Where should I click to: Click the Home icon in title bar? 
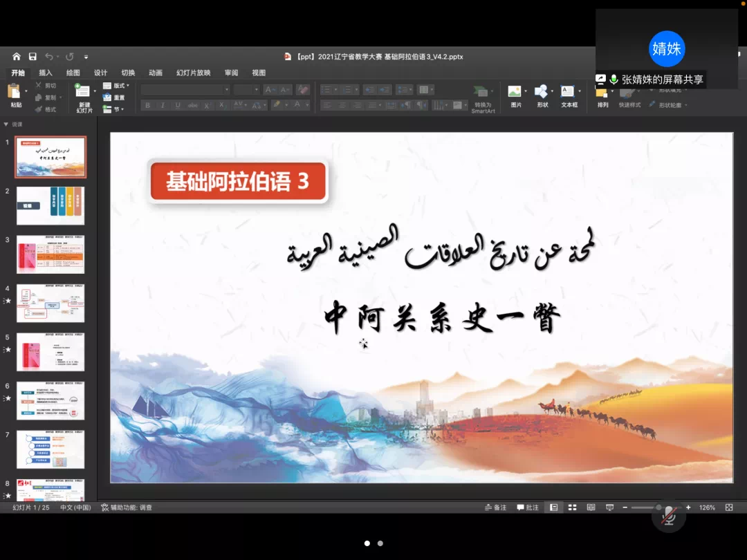point(17,57)
